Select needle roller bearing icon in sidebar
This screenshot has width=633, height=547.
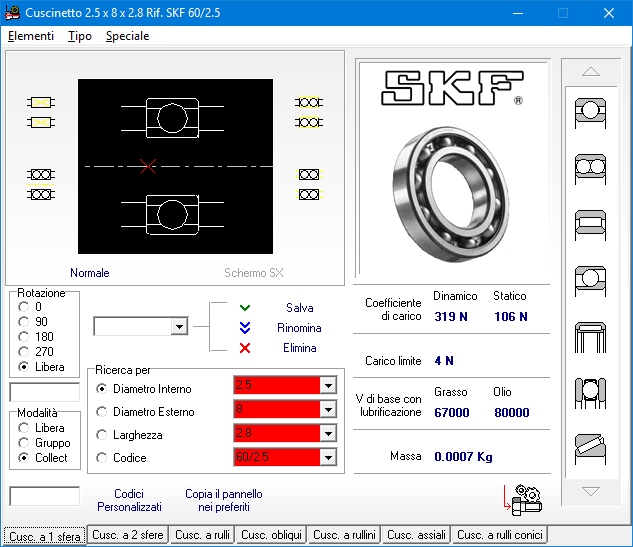coord(590,337)
